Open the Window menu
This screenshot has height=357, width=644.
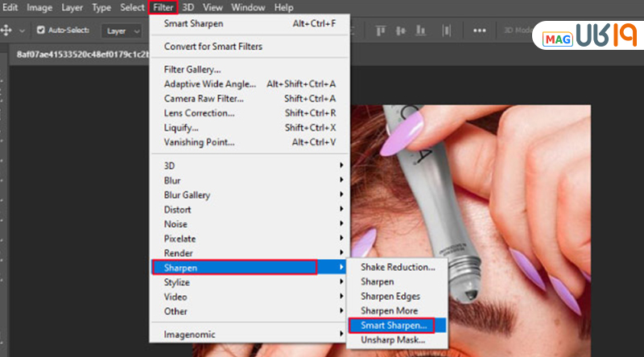pos(247,7)
